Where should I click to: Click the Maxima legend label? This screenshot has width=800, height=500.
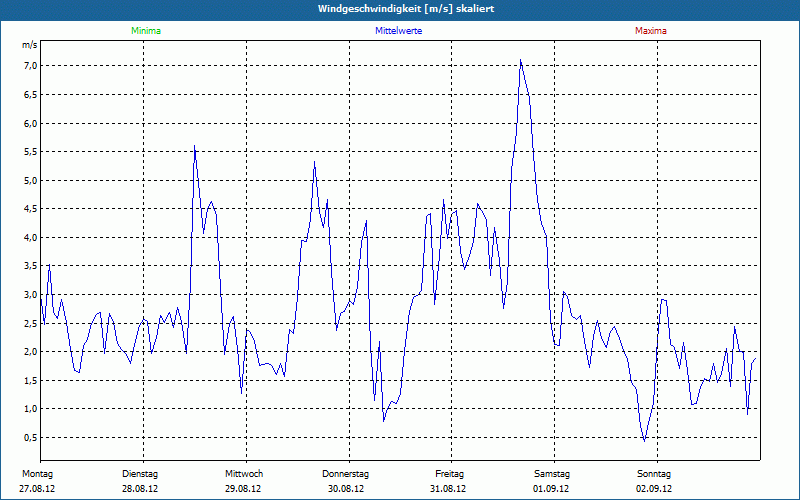pos(651,31)
